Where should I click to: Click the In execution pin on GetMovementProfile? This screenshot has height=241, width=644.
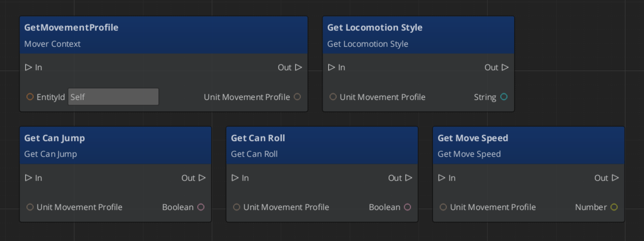28,67
